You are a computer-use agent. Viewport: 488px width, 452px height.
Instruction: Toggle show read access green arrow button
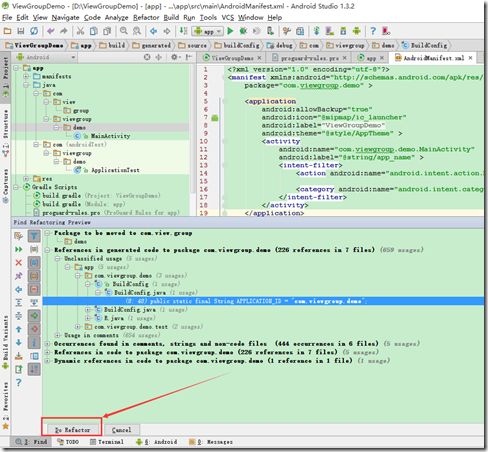coord(34,315)
